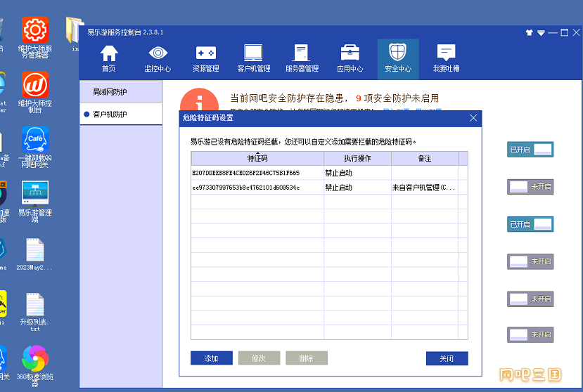The width and height of the screenshot is (583, 392).
Task: Click 备注 column header
Action: (425, 158)
